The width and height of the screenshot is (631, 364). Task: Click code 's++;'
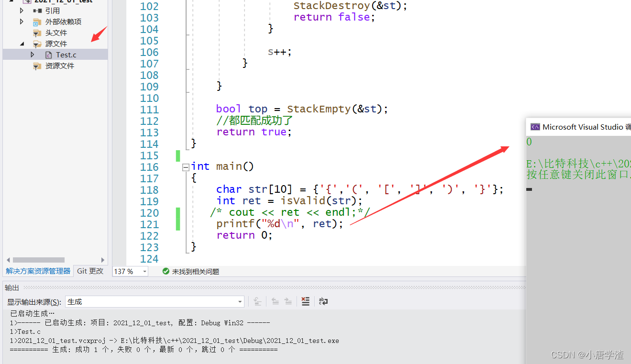(279, 52)
